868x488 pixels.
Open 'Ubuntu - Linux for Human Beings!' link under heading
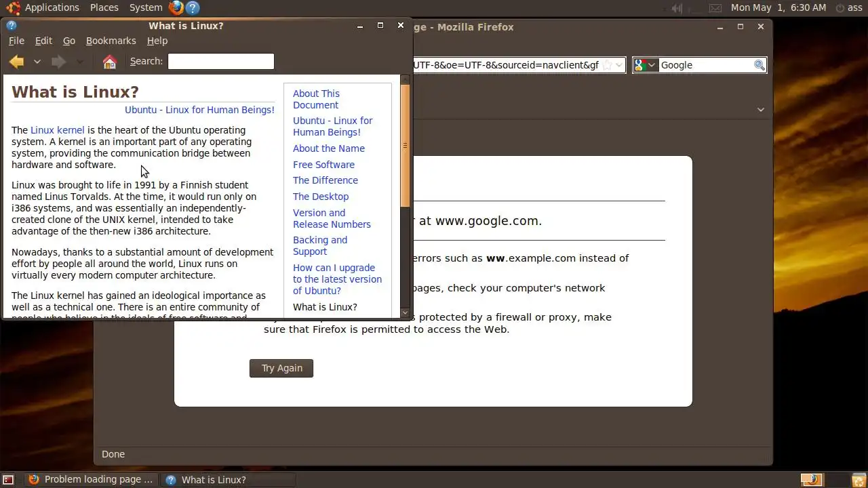pos(199,110)
